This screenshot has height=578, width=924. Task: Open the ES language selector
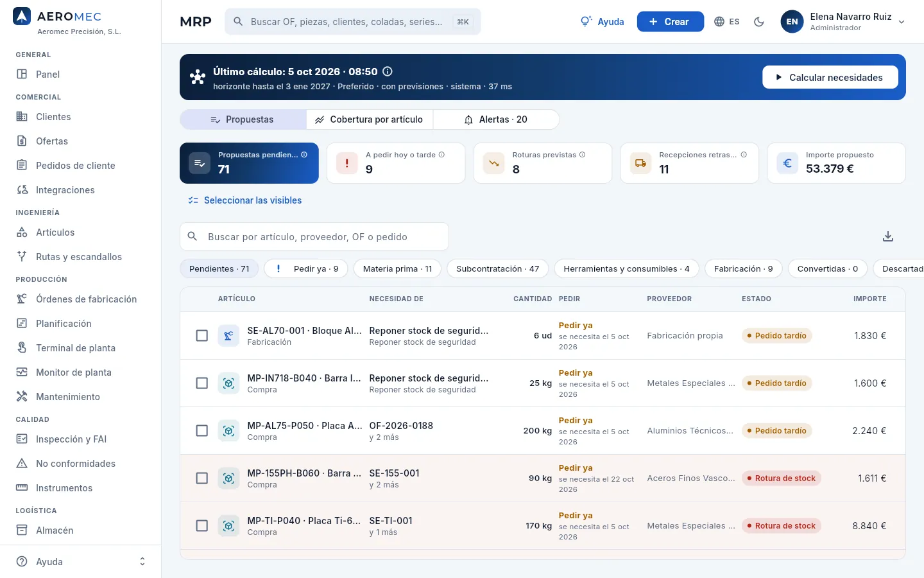point(727,22)
